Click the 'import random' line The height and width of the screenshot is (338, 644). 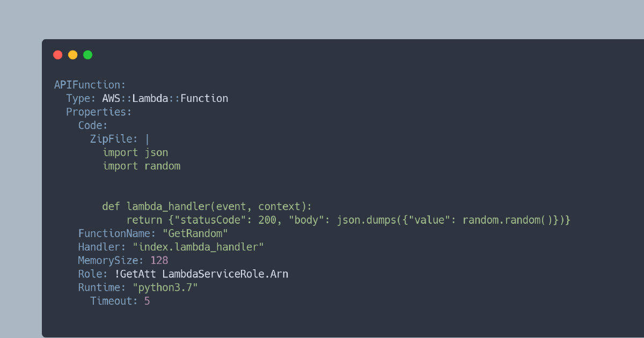click(x=142, y=166)
